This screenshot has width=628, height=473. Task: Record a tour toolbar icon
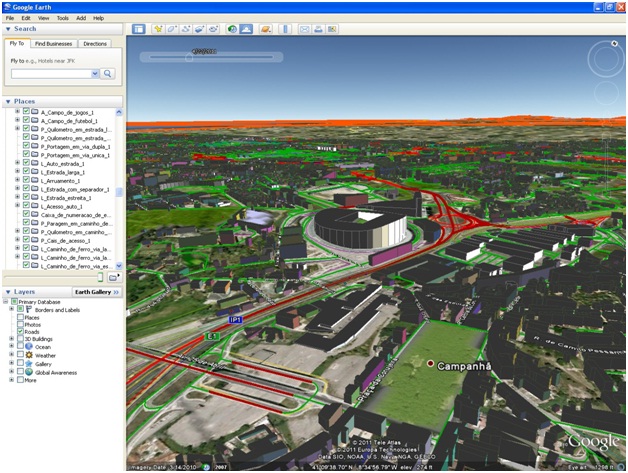click(x=213, y=29)
